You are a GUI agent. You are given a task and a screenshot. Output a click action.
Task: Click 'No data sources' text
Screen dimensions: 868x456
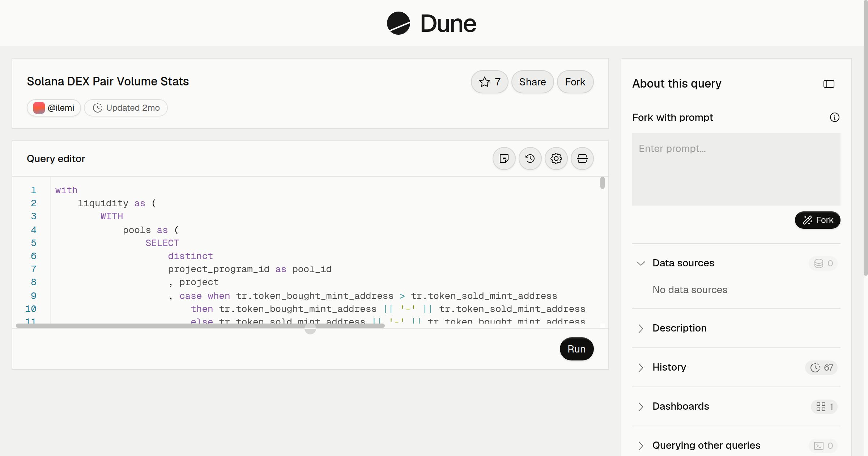(690, 290)
